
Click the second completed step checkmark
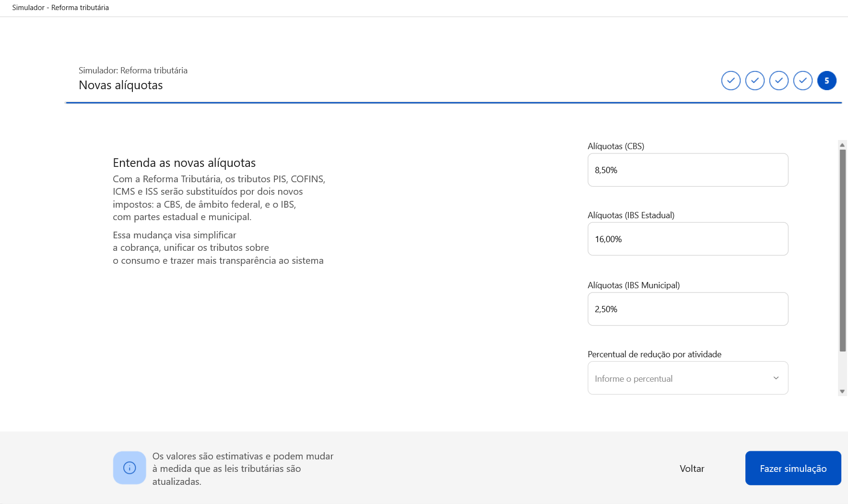click(x=754, y=81)
